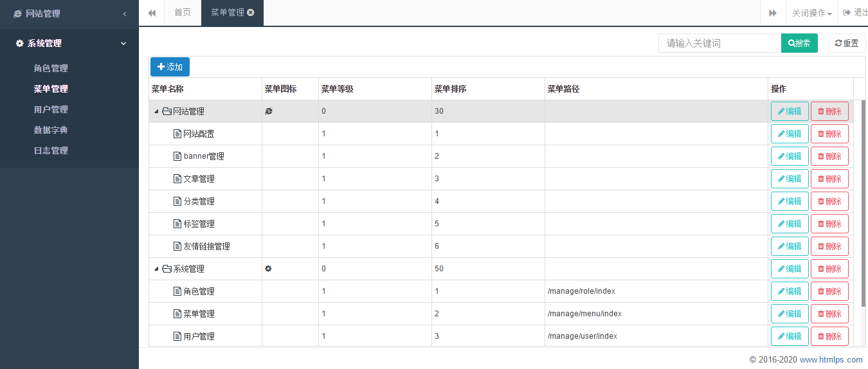The height and width of the screenshot is (369, 868).
Task: Click the folder icon of 系统管理 row
Action: tap(167, 269)
